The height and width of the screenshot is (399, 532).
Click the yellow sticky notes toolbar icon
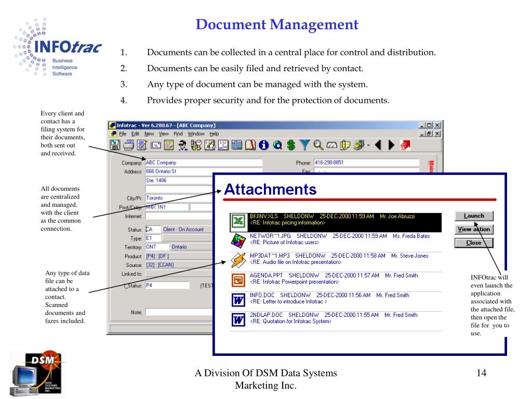[x=345, y=145]
